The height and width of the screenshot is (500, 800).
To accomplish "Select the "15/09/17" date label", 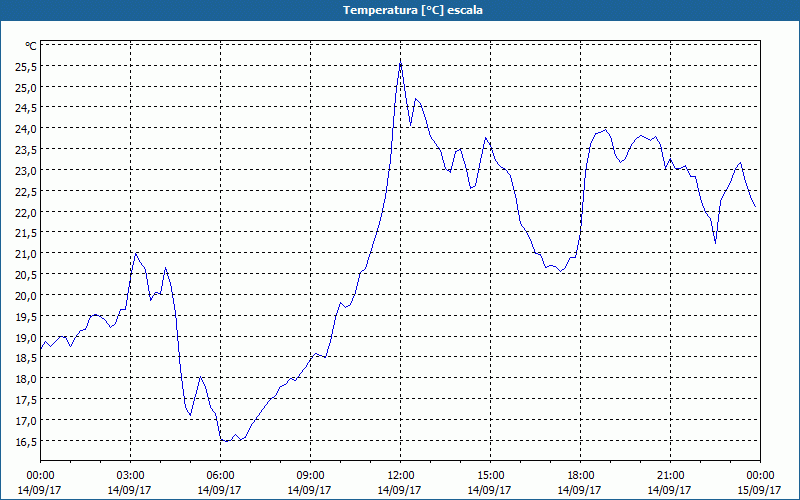I will [x=760, y=490].
